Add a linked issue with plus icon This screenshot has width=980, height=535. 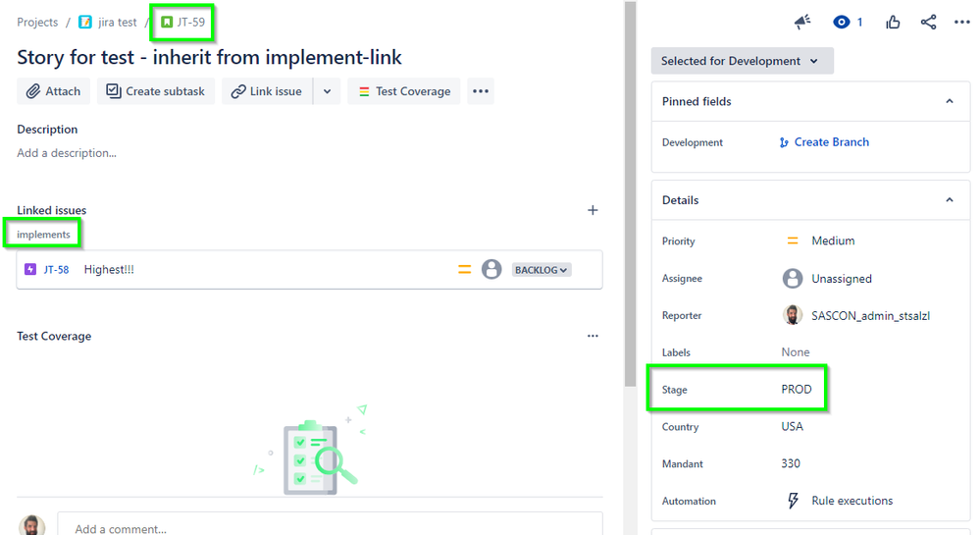point(593,210)
